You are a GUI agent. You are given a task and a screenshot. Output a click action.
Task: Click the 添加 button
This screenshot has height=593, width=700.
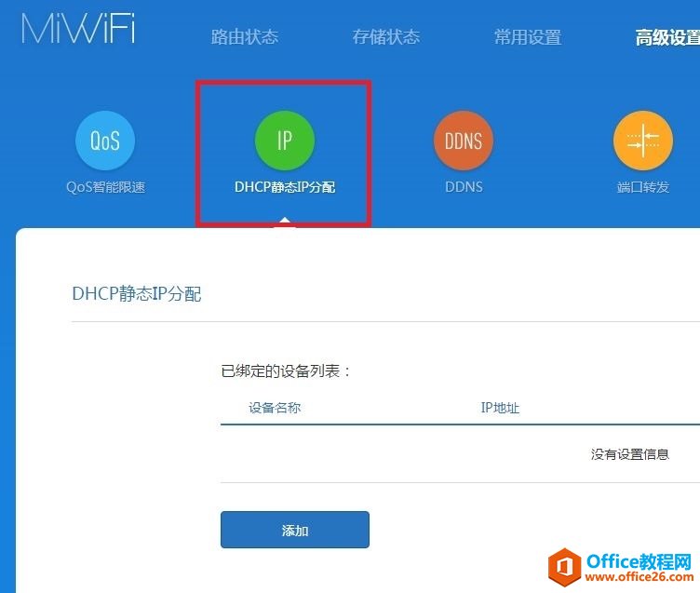point(295,530)
